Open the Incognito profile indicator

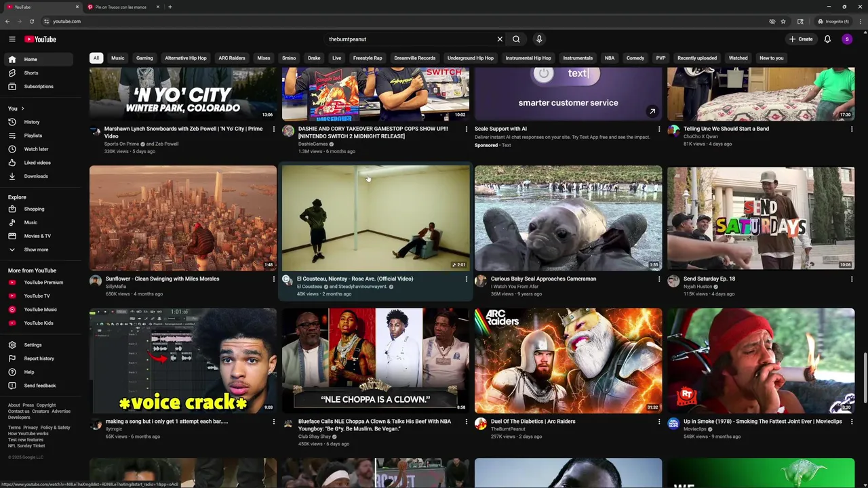coord(833,21)
